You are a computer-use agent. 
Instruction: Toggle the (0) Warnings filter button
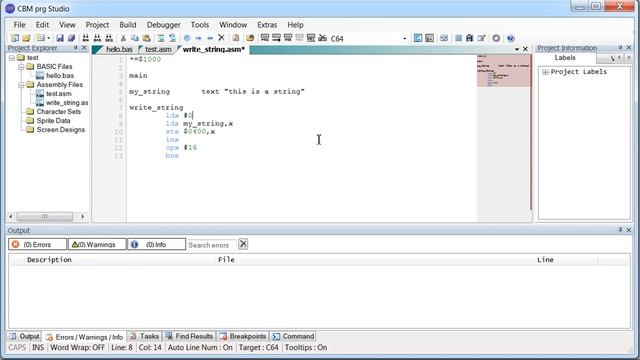[97, 244]
